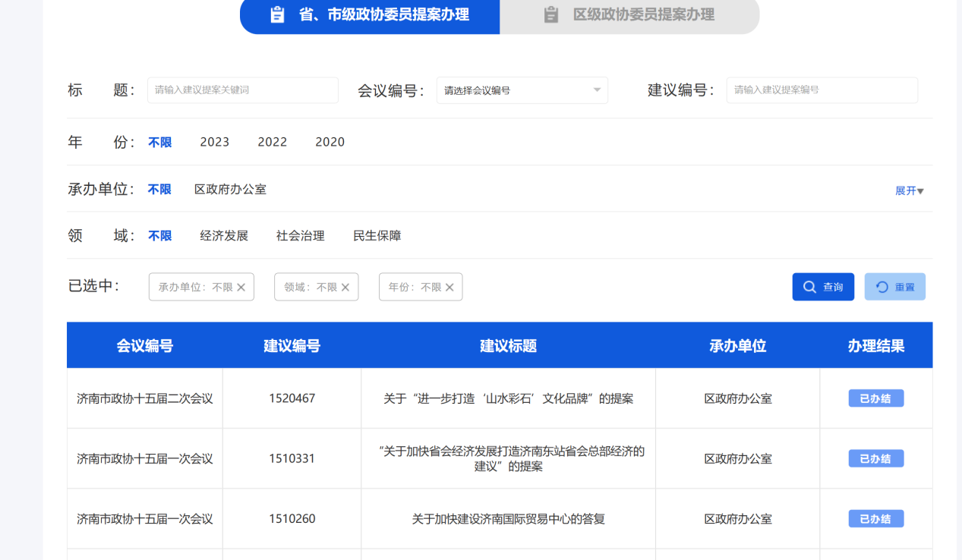962x560 pixels.
Task: Switch to 省、市级政协委员提案办理 tab
Action: click(x=370, y=15)
